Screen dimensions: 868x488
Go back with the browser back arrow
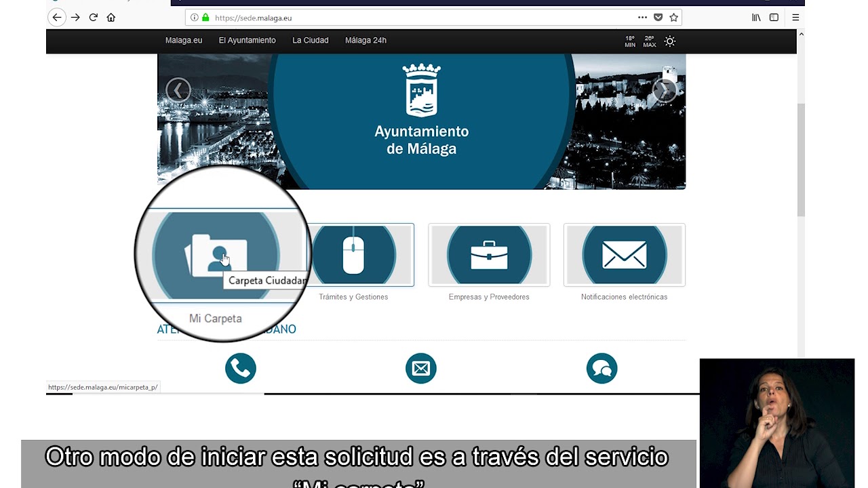57,18
